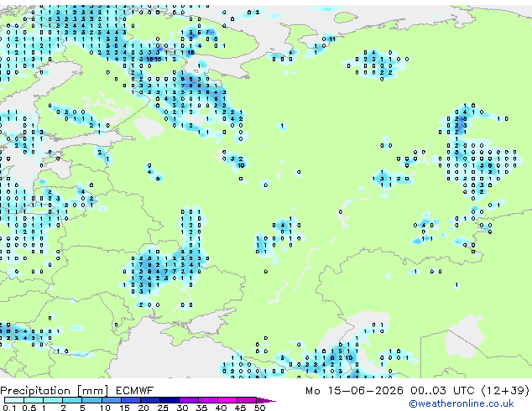
Task: Click the 5–10 mm legend swatch
Action: (x=92, y=400)
